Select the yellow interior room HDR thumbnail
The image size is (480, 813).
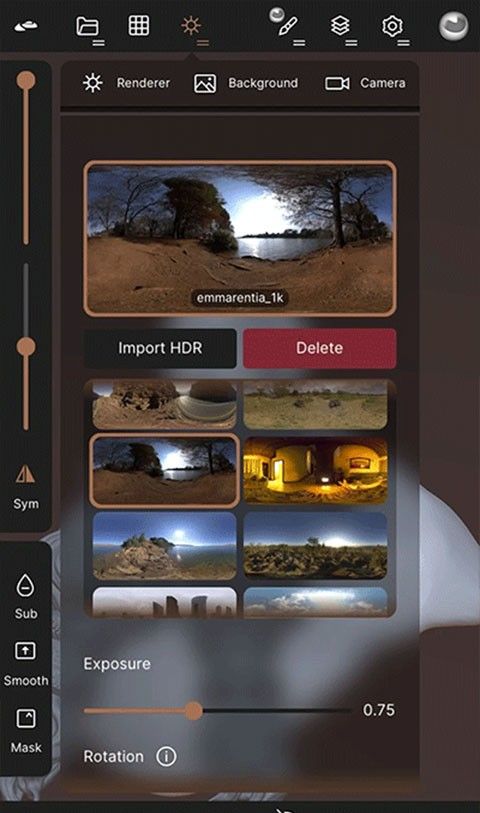point(315,470)
